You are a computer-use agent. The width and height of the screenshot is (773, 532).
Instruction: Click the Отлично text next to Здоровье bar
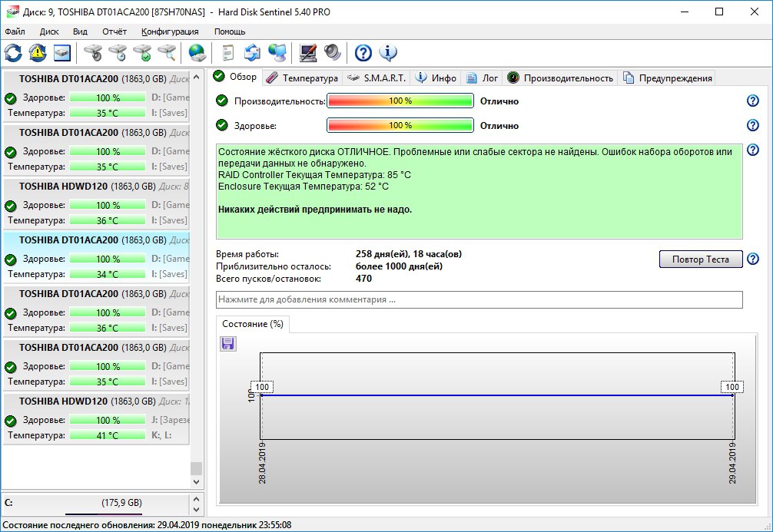(x=499, y=126)
